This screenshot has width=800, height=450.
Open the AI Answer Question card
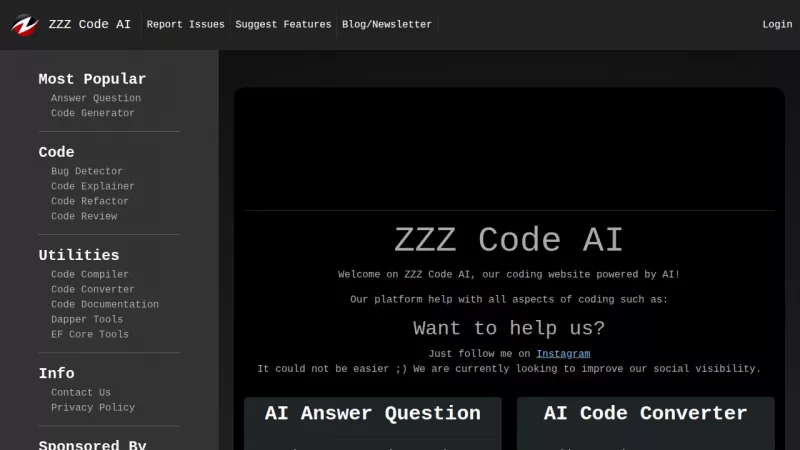(x=372, y=423)
